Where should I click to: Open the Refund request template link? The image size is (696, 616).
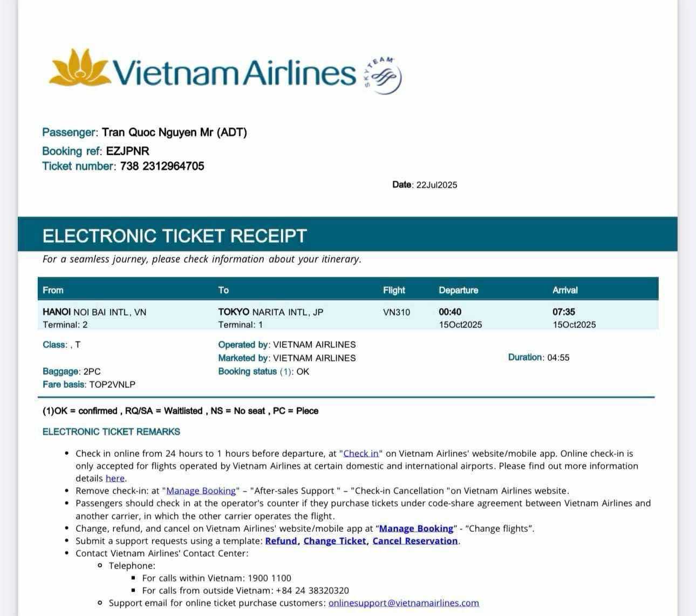tap(281, 541)
